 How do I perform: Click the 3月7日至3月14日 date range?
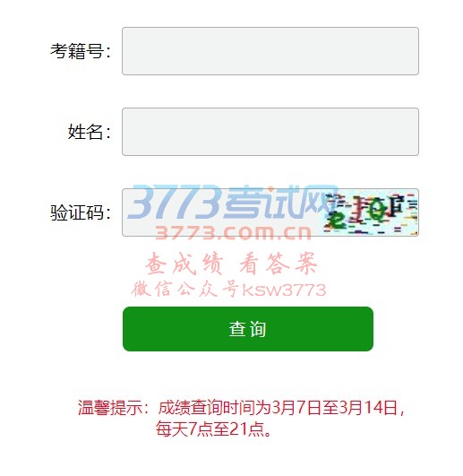coord(334,407)
